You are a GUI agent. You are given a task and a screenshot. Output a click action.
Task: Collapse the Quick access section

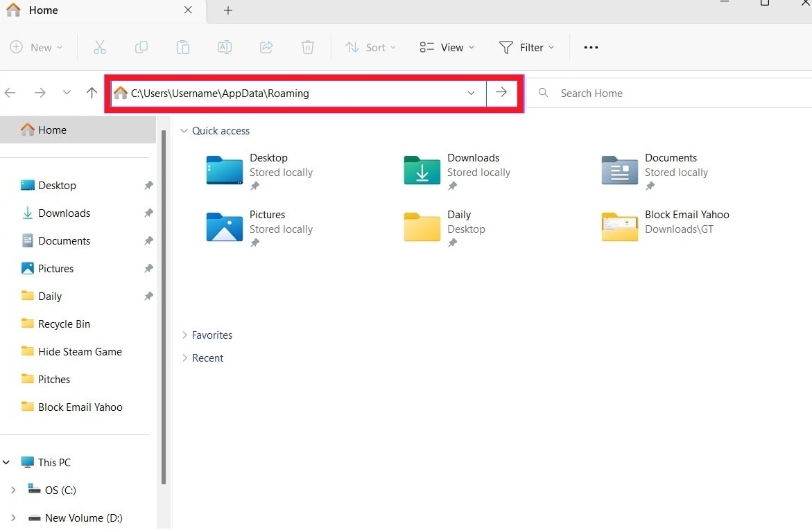pyautogui.click(x=184, y=131)
